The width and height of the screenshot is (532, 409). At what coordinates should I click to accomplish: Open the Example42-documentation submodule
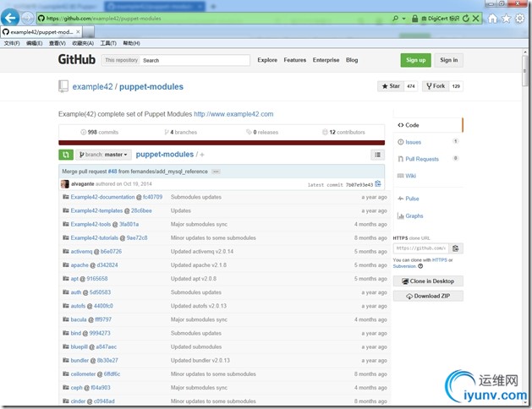[x=102, y=197]
